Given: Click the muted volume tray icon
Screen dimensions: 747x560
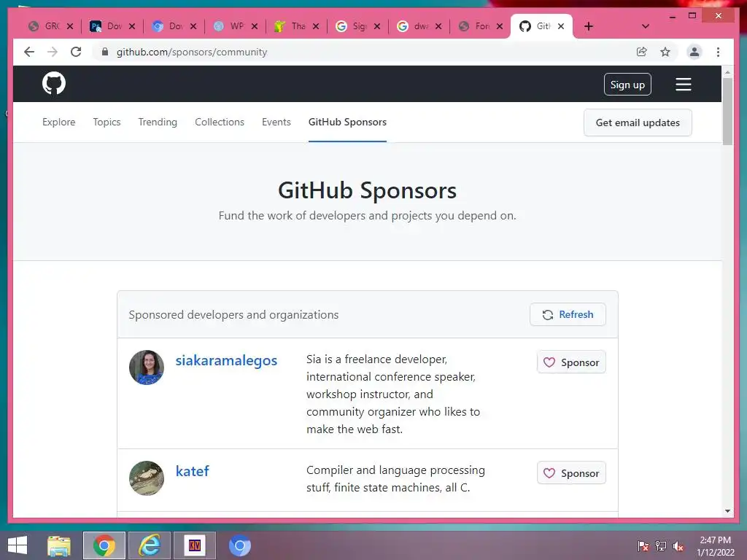Looking at the screenshot, I should 678,546.
